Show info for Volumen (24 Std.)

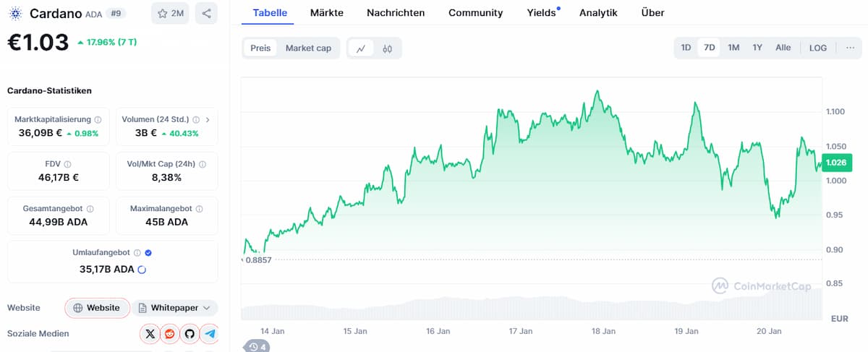click(195, 120)
